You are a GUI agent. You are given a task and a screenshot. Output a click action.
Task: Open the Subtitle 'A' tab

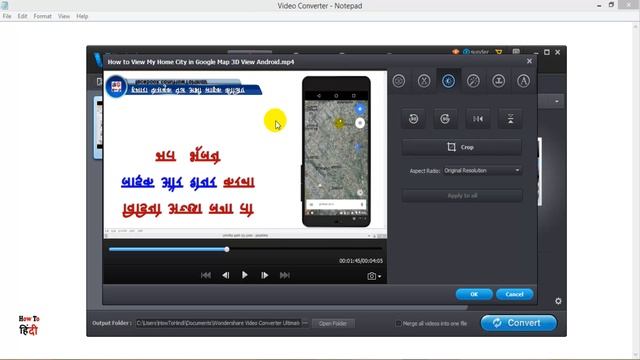coord(523,81)
